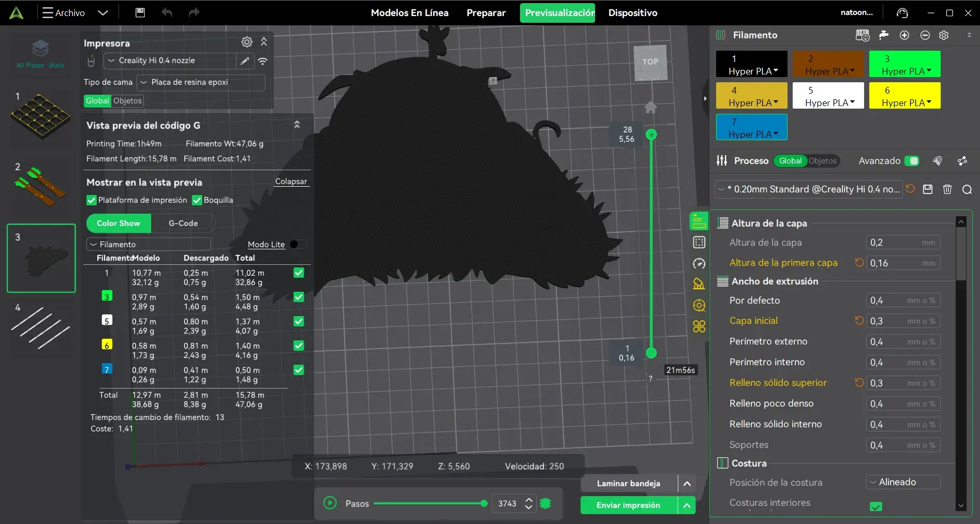Screen dimensions: 980x524
Task: Select the Previsualización tab
Action: (557, 13)
